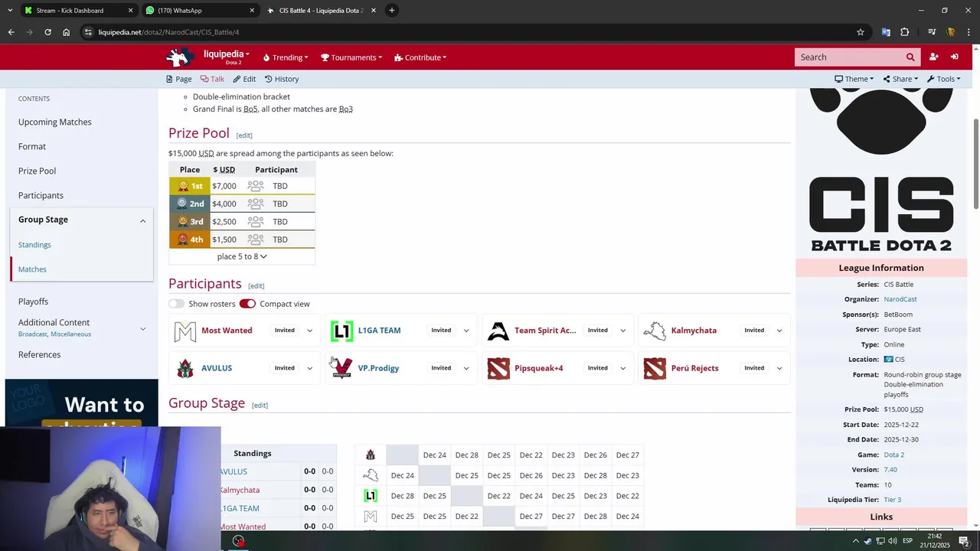Edit the Prize Pool section
980x551 pixels.
pyautogui.click(x=244, y=135)
